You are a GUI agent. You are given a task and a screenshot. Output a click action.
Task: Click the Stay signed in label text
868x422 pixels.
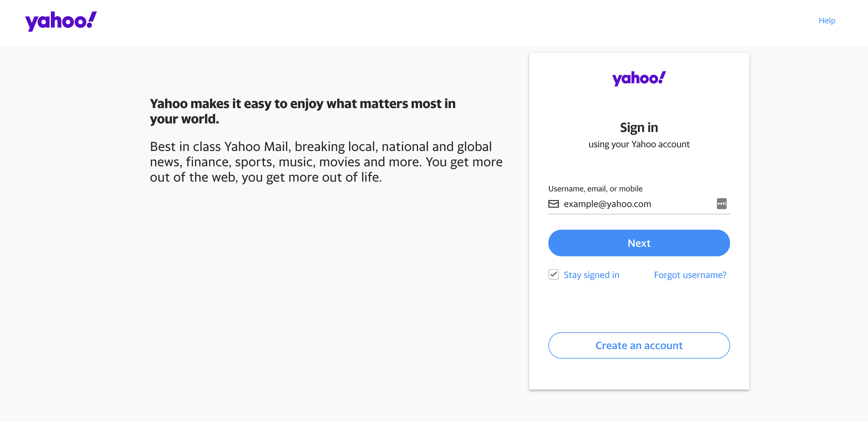pos(591,275)
